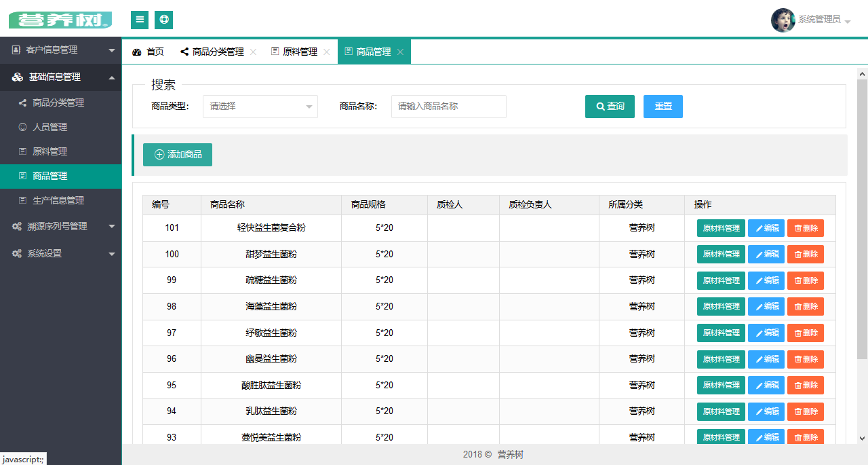
Task: Click the 查询 search button
Action: tap(610, 107)
